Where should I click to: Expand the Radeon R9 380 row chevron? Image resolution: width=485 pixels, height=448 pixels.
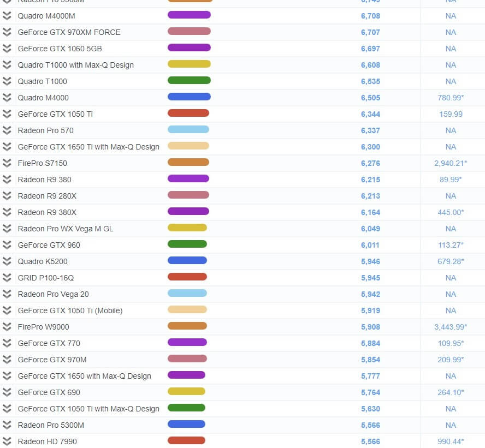pos(7,180)
